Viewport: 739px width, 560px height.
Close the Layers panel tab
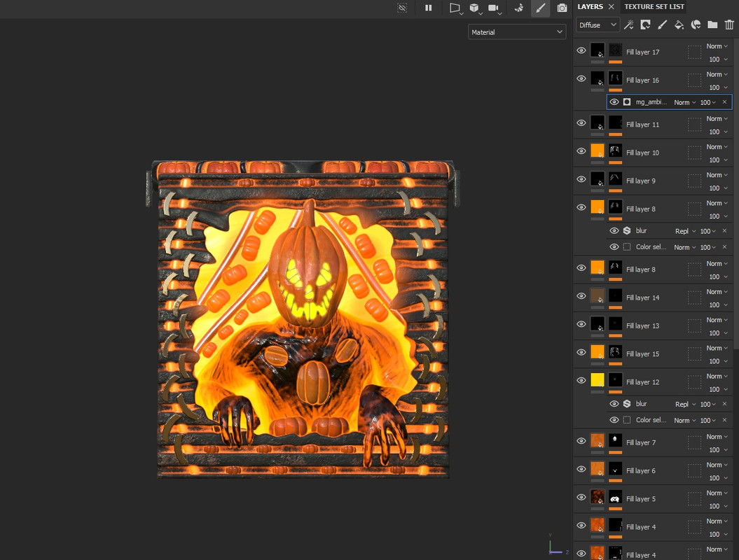(612, 6)
